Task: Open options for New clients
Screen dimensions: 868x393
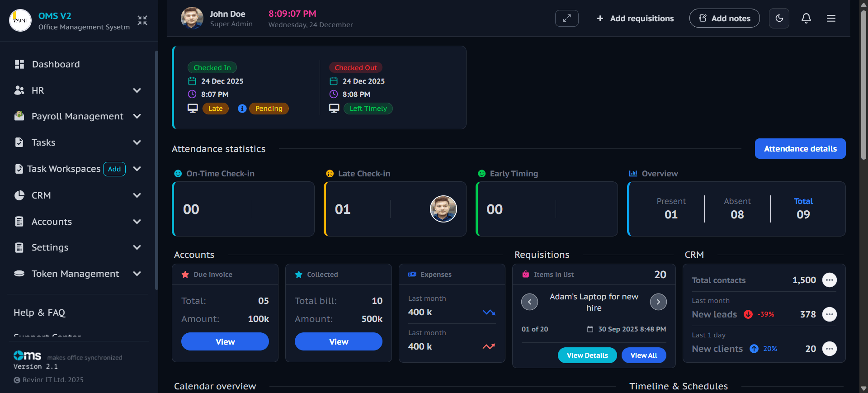Action: [829, 349]
